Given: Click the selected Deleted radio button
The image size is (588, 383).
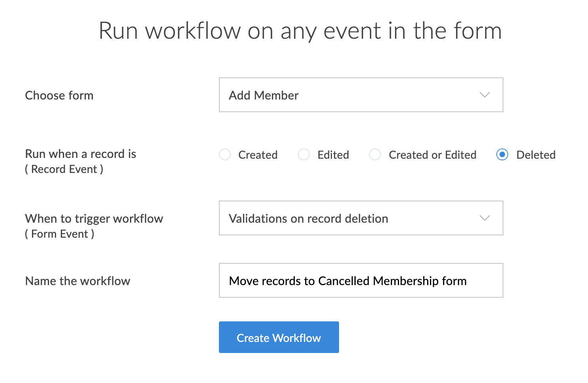Looking at the screenshot, I should tap(502, 155).
